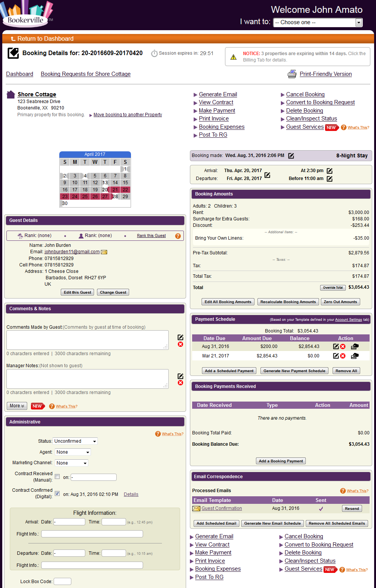This screenshot has width=376, height=588.
Task: Click the Change Guest button
Action: (x=113, y=292)
